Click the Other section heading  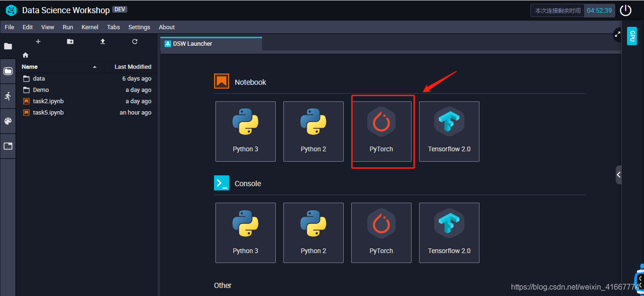click(x=223, y=285)
